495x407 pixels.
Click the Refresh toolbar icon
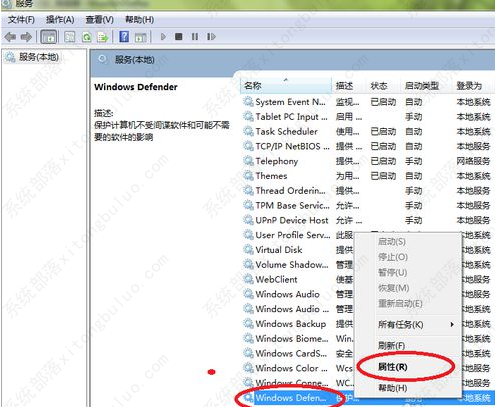tap(87, 37)
